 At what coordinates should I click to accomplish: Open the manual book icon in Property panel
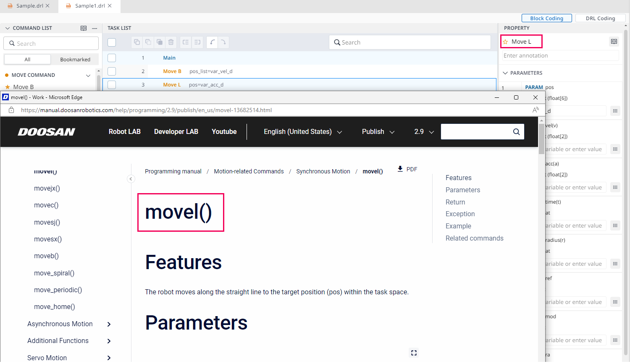614,42
